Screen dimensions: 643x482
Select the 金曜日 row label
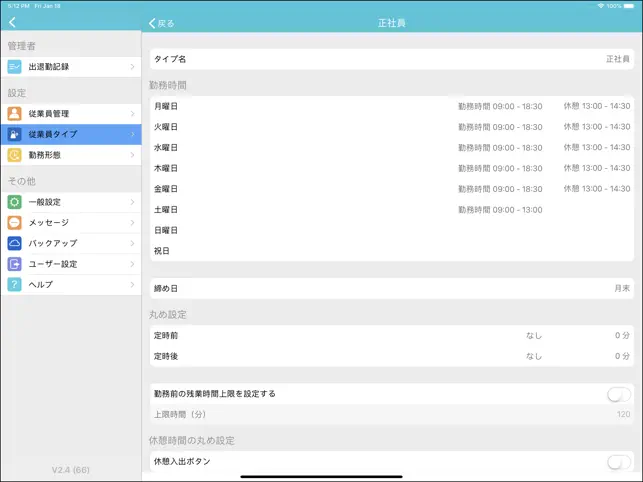(166, 189)
